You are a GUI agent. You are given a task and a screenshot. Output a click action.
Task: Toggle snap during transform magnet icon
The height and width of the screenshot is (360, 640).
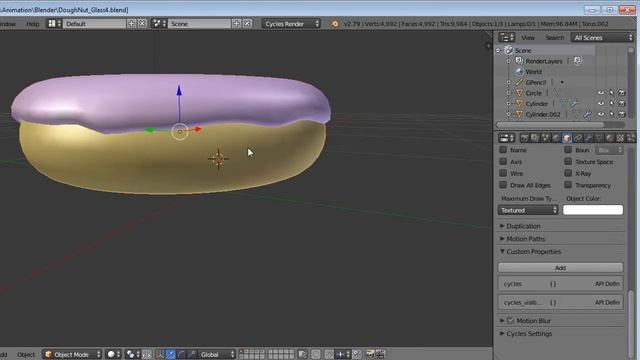coord(329,354)
